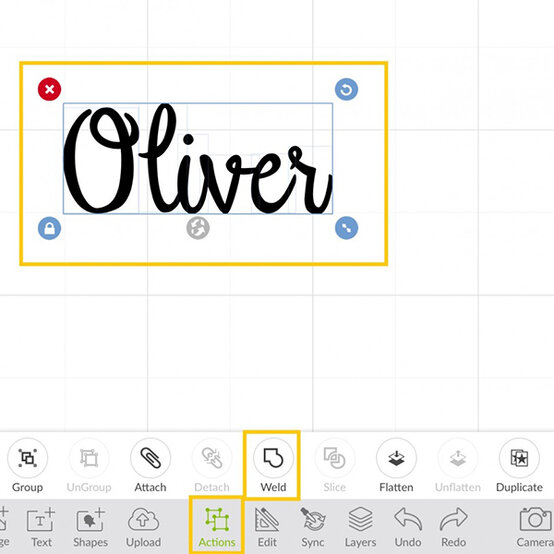The image size is (554, 554).
Task: Click the blue rotate handle
Action: (x=346, y=89)
